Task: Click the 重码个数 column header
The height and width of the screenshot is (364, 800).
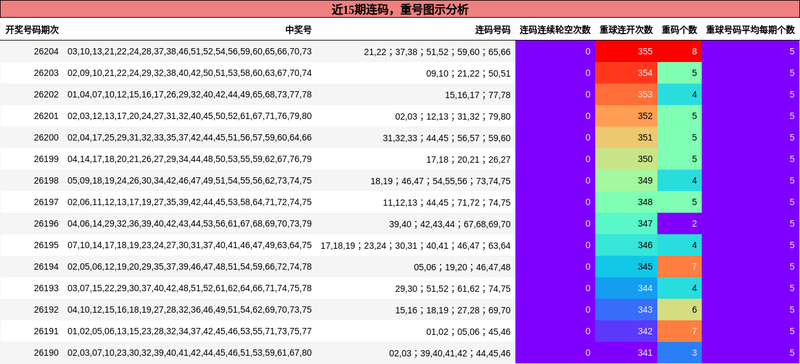Action: 680,30
